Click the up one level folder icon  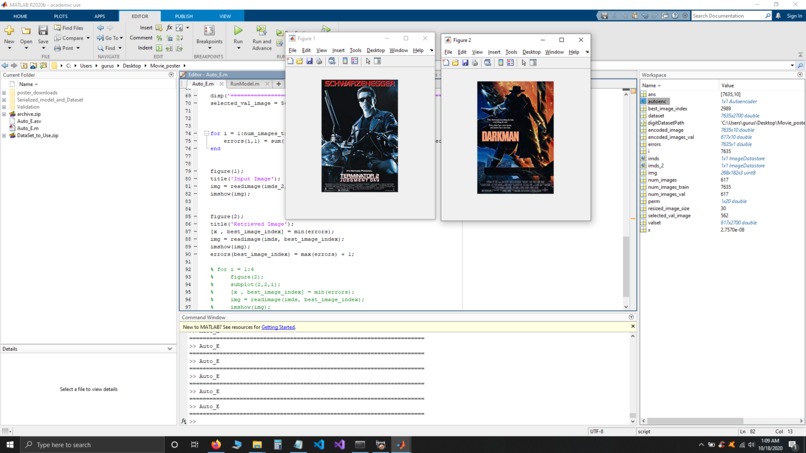tap(24, 66)
